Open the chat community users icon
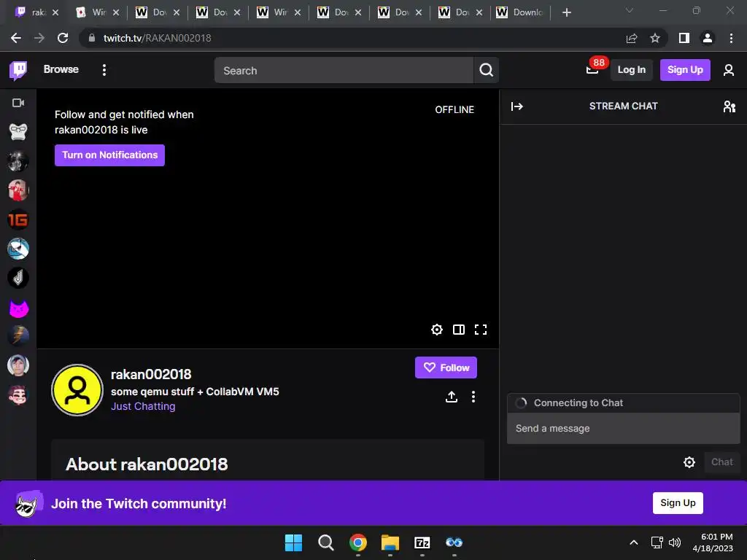Image resolution: width=747 pixels, height=560 pixels. pos(729,106)
